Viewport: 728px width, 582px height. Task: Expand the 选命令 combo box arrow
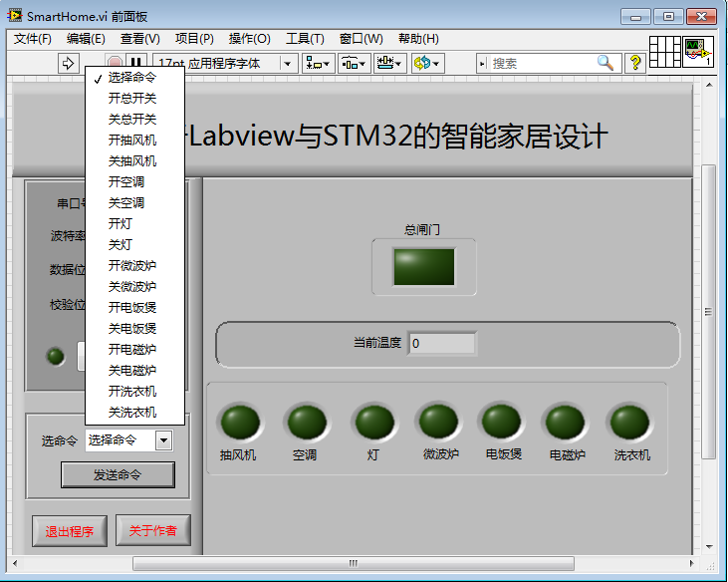point(163,440)
